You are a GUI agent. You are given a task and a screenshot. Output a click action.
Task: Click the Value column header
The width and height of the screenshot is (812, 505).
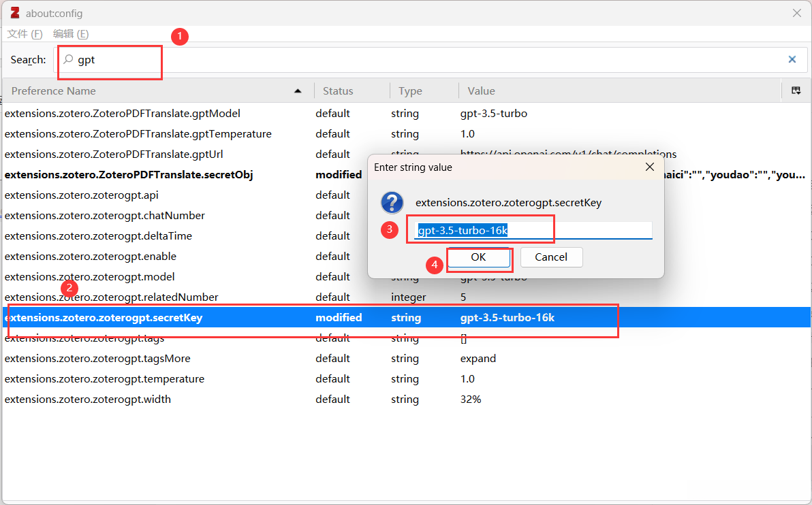coord(619,91)
